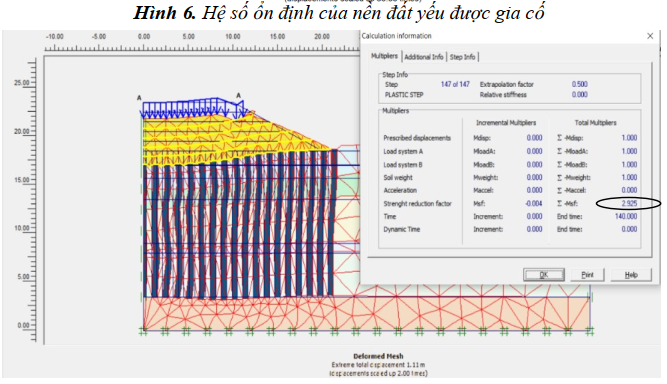Click the 10.00 mark on the horizontal ruler

pyautogui.click(x=233, y=37)
